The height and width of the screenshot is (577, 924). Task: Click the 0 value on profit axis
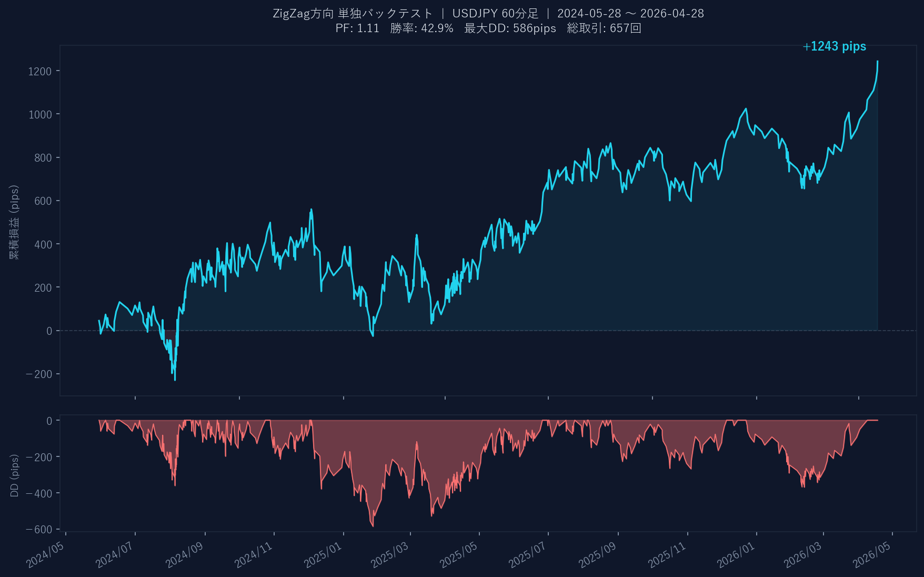click(x=49, y=331)
